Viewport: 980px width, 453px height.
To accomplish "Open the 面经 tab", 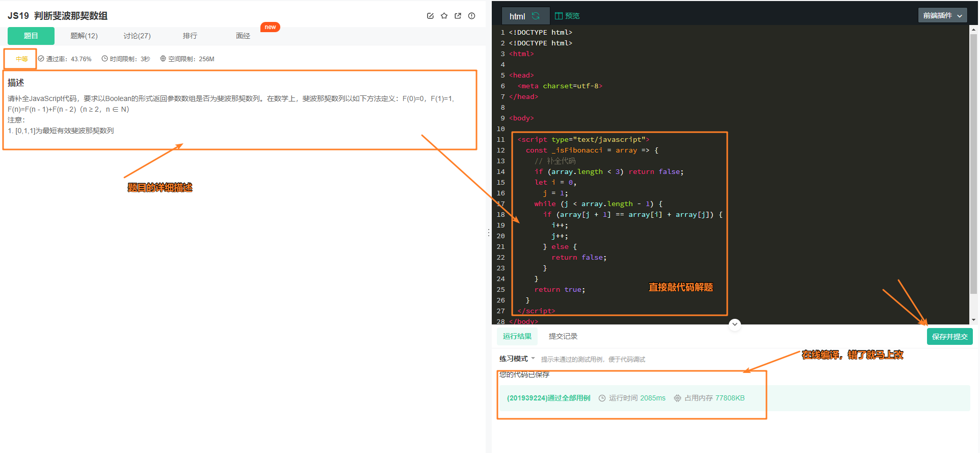I will click(243, 36).
